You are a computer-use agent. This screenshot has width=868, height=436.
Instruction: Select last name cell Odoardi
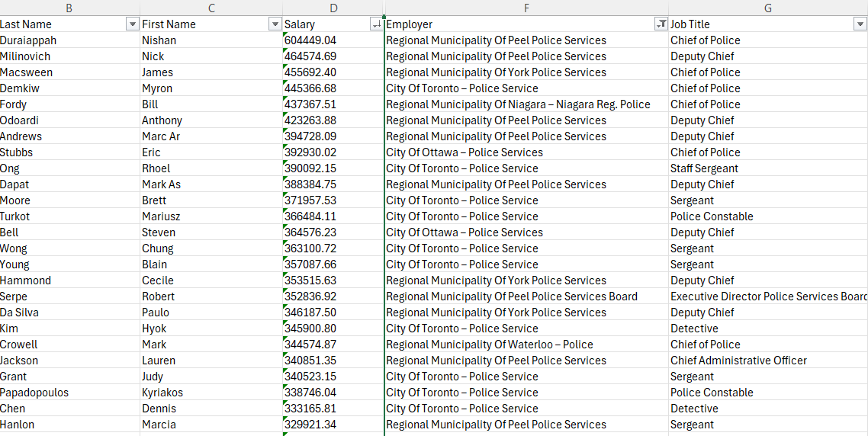point(69,120)
